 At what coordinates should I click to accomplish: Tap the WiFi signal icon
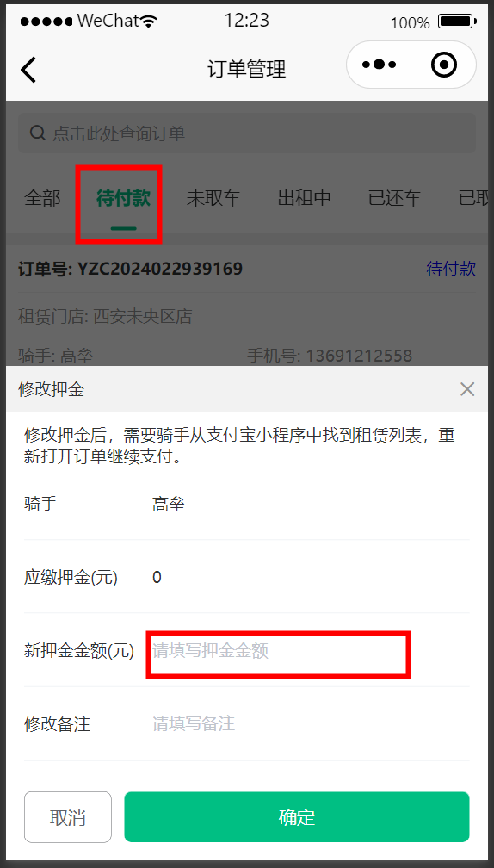tap(148, 22)
